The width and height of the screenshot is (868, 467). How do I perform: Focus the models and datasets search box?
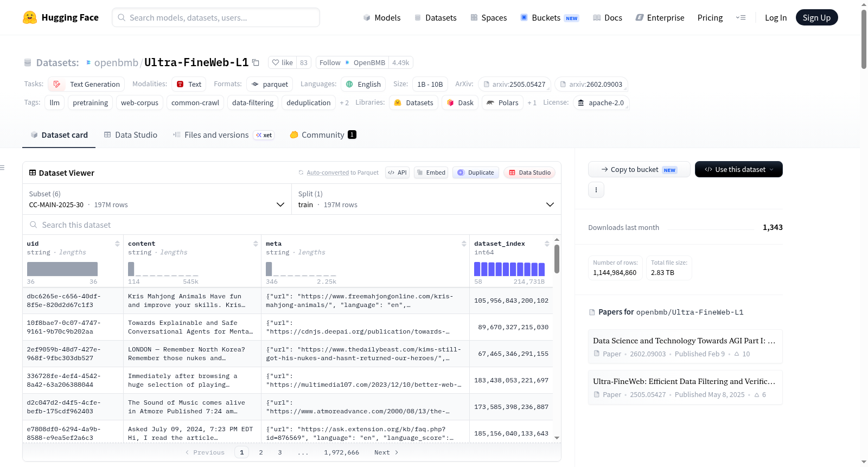point(216,17)
